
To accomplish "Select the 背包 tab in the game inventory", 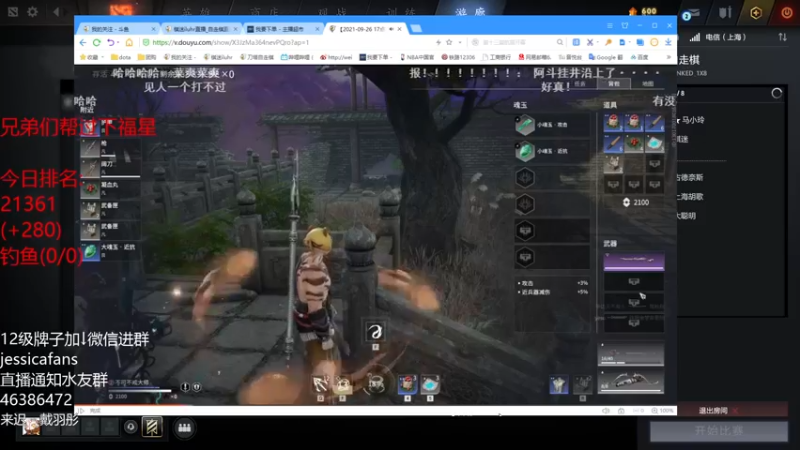I will (614, 84).
